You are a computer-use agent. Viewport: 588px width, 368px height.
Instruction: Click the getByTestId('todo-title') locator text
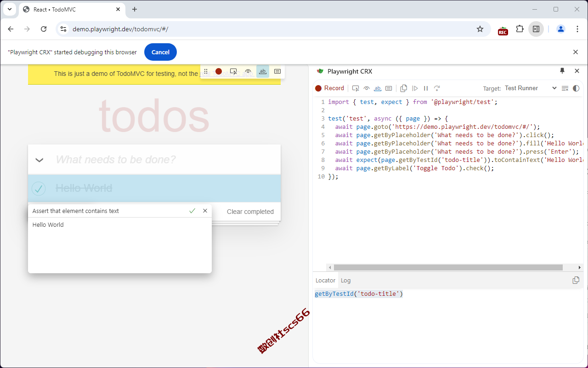click(x=359, y=293)
